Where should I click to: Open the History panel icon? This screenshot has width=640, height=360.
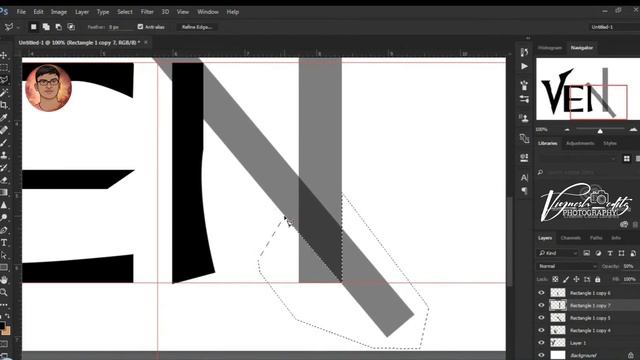click(524, 52)
